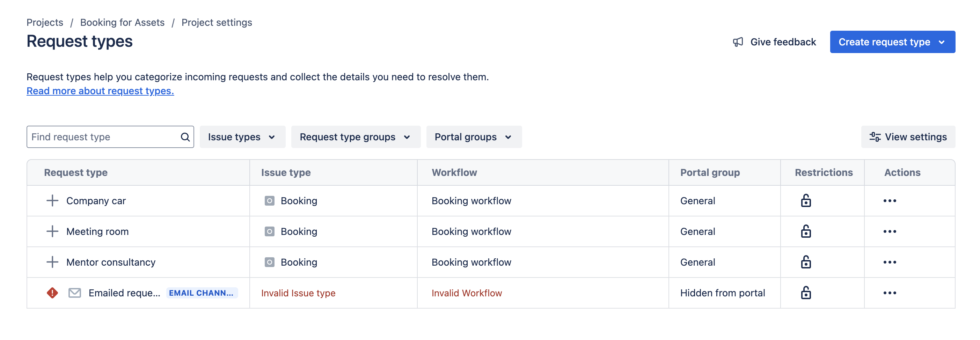Click General portal group in Mentor consultancy row
Viewport: 980px width, 340px height.
point(698,263)
